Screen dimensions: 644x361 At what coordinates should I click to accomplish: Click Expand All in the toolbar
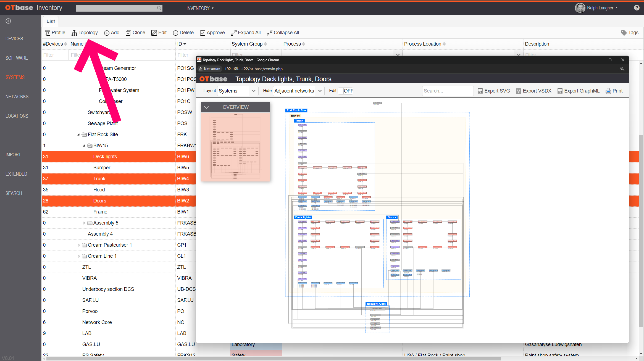coord(245,33)
